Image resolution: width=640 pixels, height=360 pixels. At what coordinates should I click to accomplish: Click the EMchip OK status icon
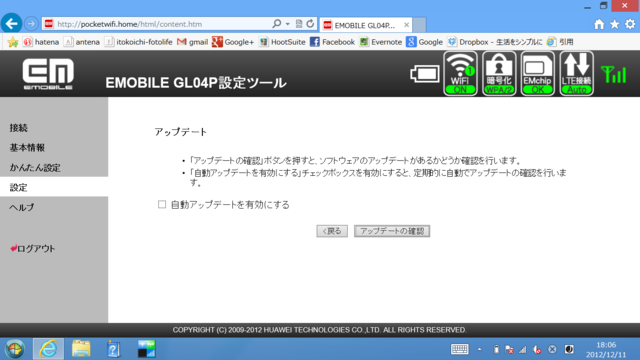[x=538, y=73]
